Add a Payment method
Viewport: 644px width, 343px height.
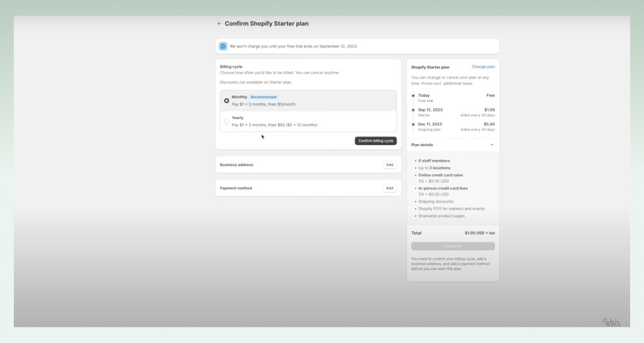tap(389, 188)
